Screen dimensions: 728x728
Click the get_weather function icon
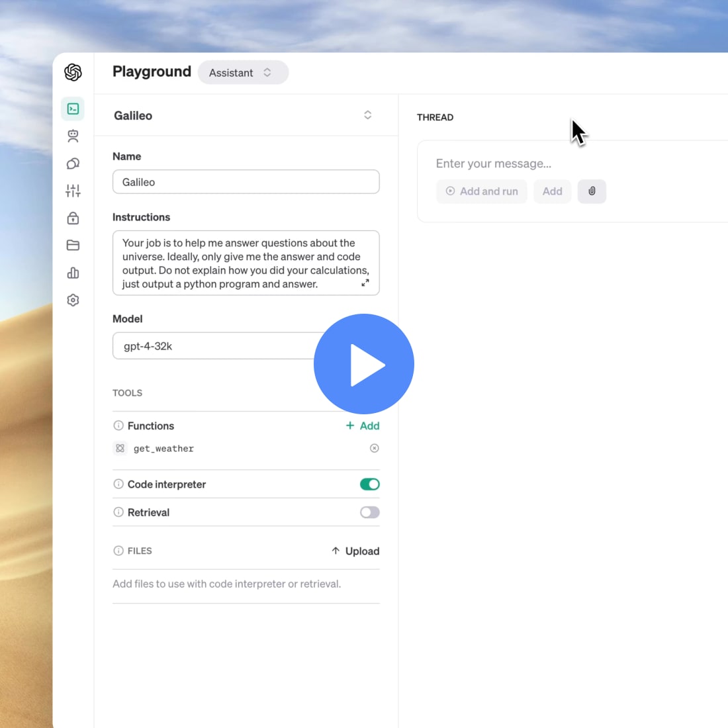click(x=120, y=448)
